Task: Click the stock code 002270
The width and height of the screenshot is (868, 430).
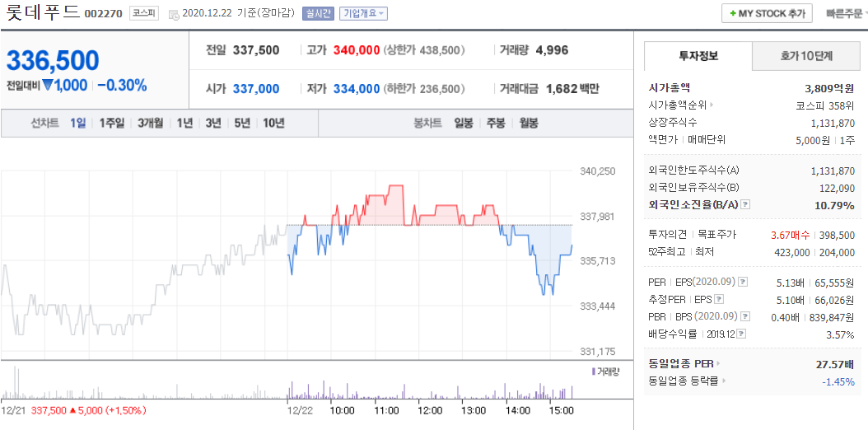Action: coord(104,14)
